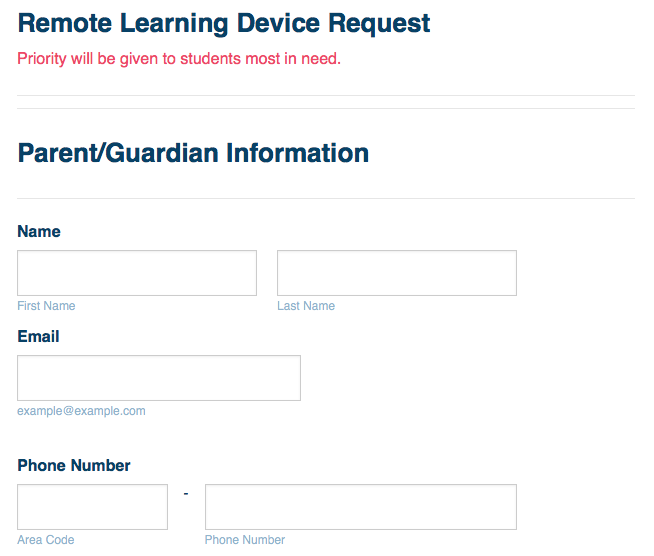Image resolution: width=654 pixels, height=556 pixels.
Task: Click the divider below Parent/Guardian Information heading
Action: coord(326,198)
